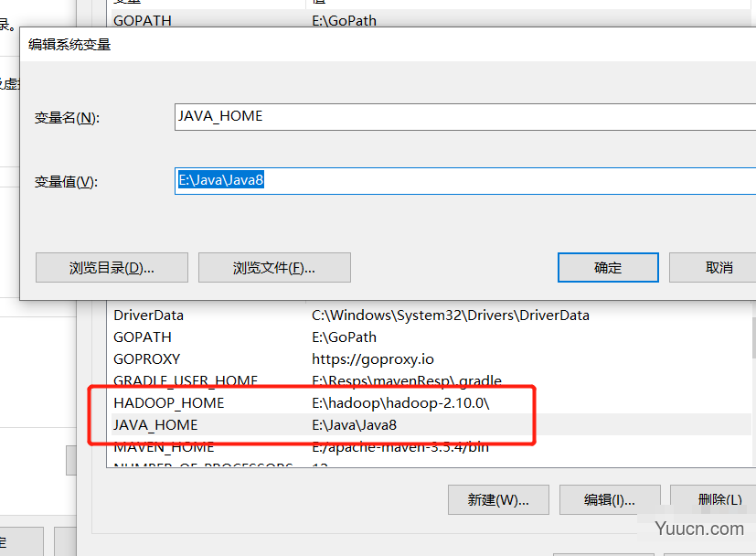Click the 编辑系统变量 dialog title
This screenshot has height=556, width=756.
[x=69, y=45]
